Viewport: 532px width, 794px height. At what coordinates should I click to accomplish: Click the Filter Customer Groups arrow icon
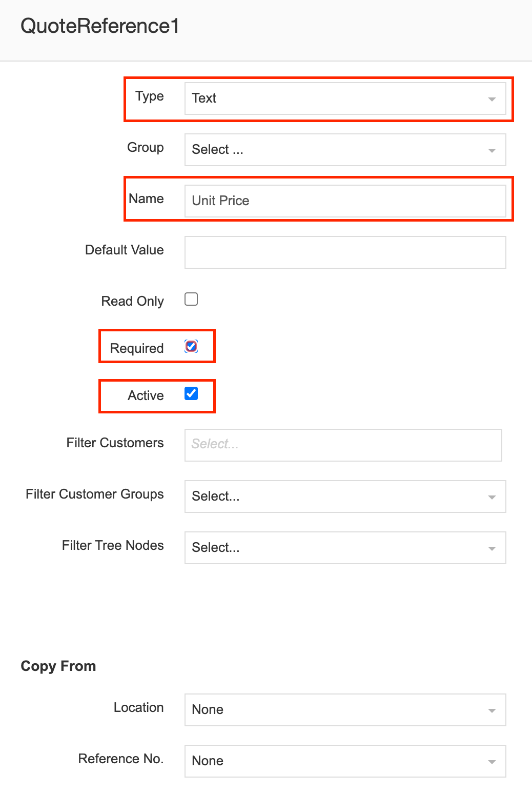[x=492, y=497]
